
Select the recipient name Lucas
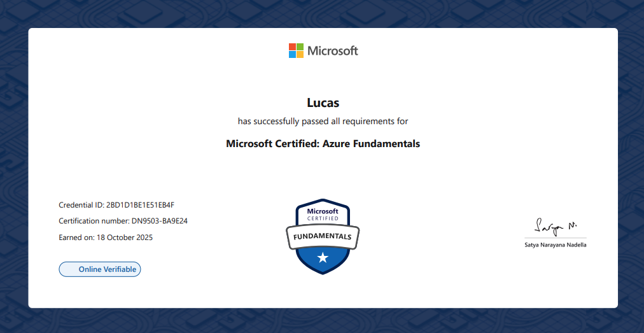pos(323,103)
